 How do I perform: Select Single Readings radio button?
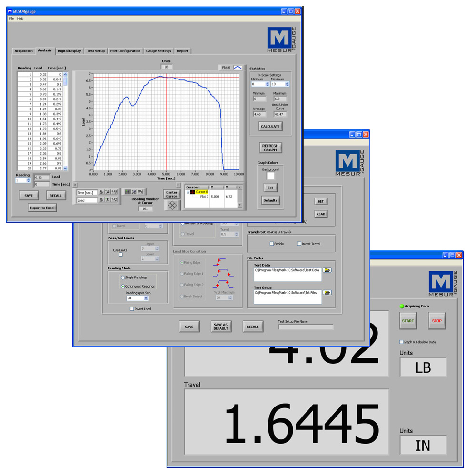123,278
